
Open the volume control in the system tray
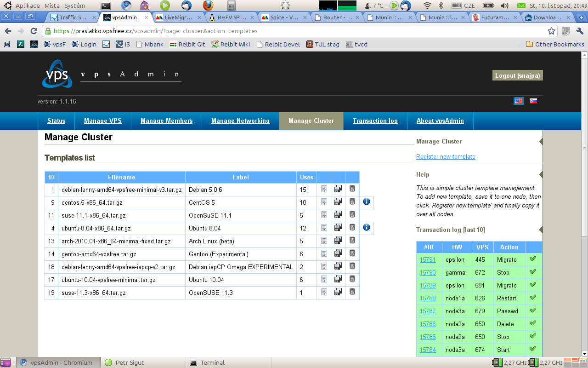[x=504, y=6]
